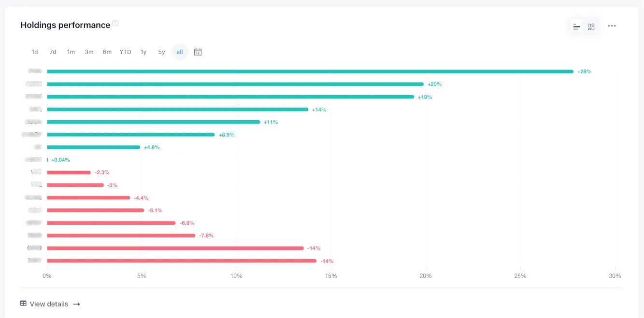
Task: Choose the 3m time period
Action: coord(89,52)
